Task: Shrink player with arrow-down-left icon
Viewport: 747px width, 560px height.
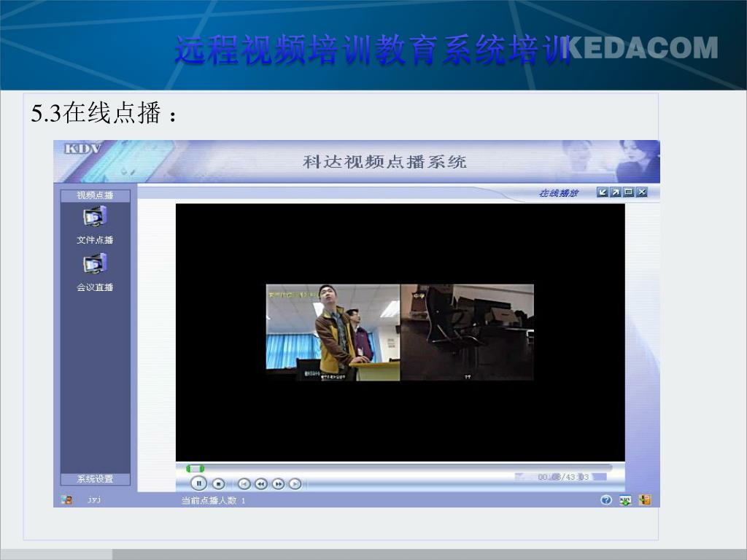Action: 602,192
